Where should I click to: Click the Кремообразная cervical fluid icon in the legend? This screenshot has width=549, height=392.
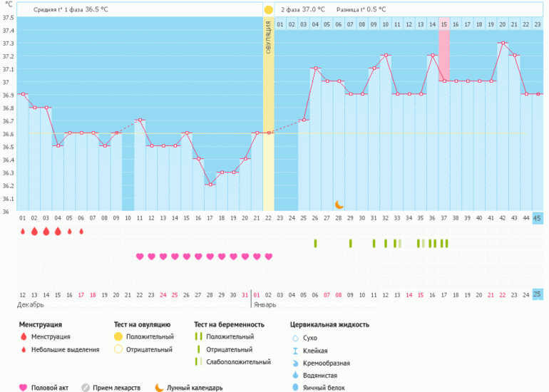295,363
